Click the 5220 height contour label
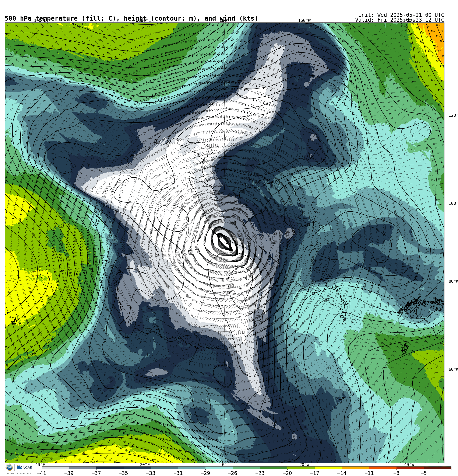 pyautogui.click(x=191, y=442)
